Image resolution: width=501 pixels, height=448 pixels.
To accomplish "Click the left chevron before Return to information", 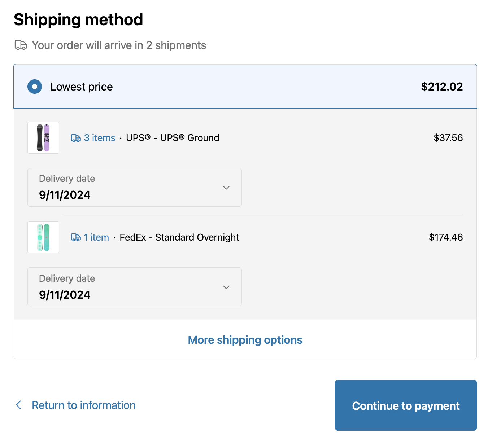I will click(19, 405).
